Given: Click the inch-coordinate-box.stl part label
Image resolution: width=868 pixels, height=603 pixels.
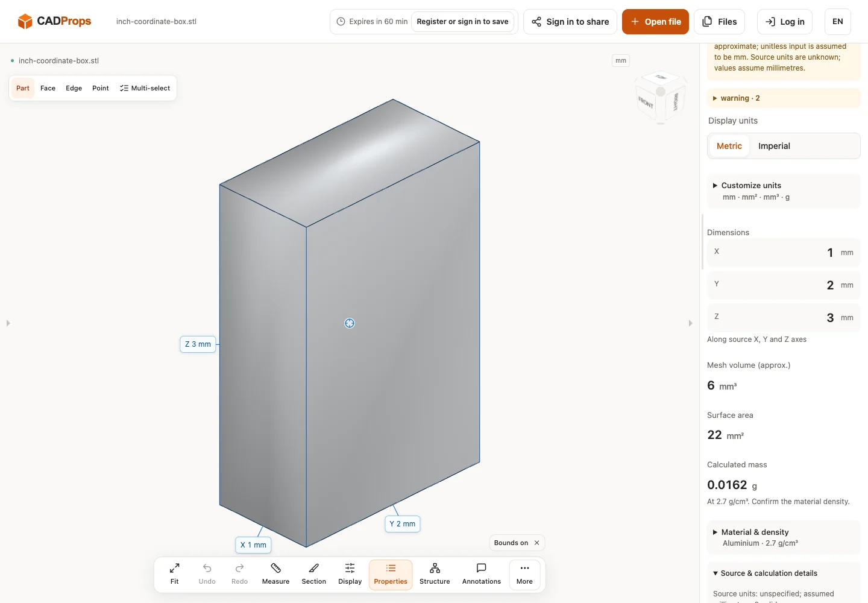Looking at the screenshot, I should click(x=58, y=61).
